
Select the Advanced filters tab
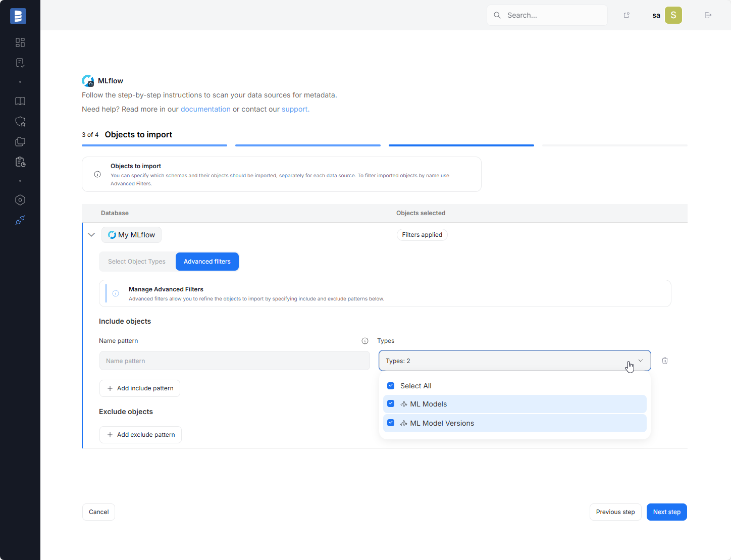207,262
